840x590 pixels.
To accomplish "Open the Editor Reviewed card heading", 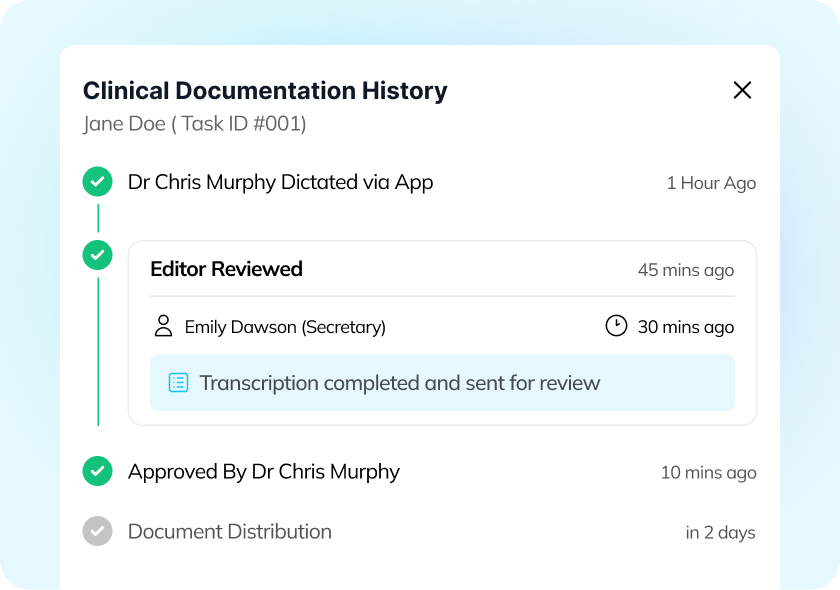I will (x=226, y=269).
